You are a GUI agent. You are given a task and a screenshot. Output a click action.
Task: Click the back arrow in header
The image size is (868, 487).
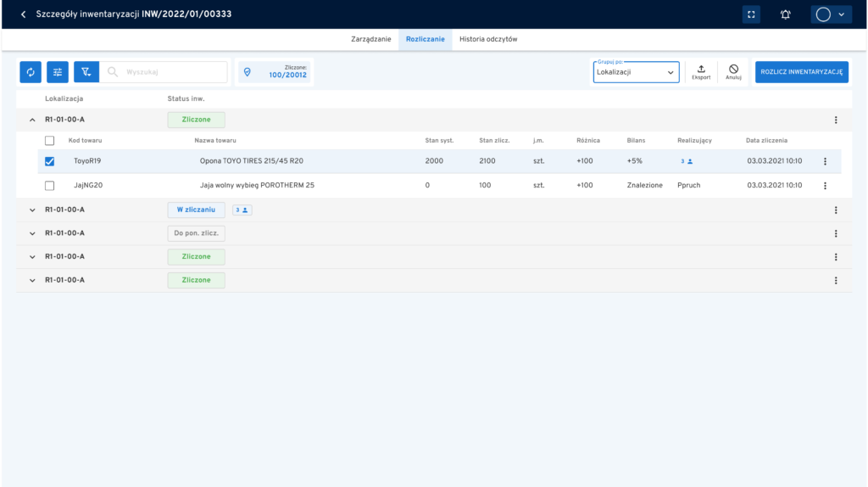24,14
